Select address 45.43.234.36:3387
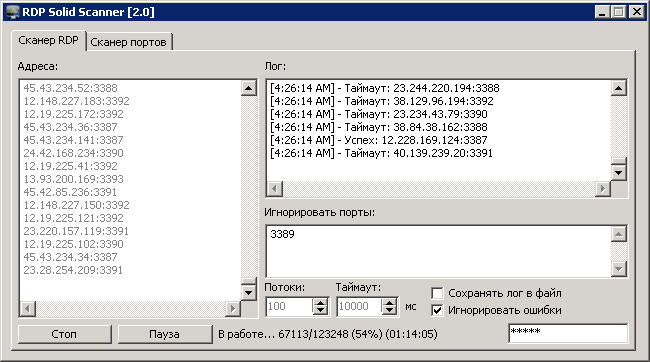This screenshot has height=362, width=650. click(70, 127)
